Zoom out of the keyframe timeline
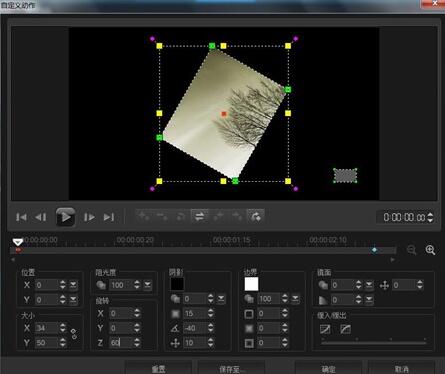Screen dimensions: 445x374 point(412,250)
